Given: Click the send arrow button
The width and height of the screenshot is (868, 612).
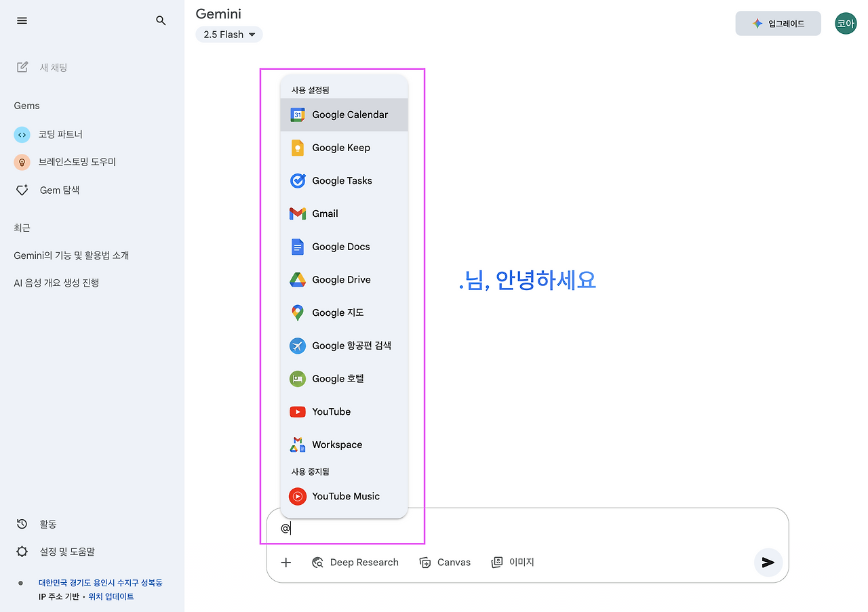Looking at the screenshot, I should coord(768,562).
